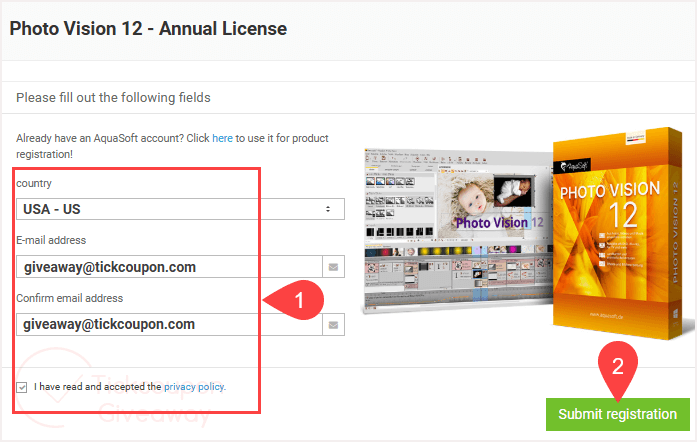Click the Photo Vision software screenshot preview

[458, 231]
